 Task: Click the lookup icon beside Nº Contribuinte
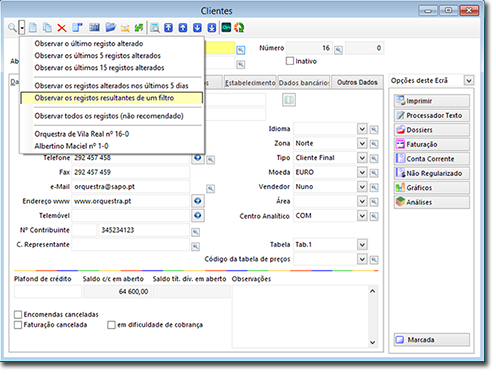click(x=196, y=232)
